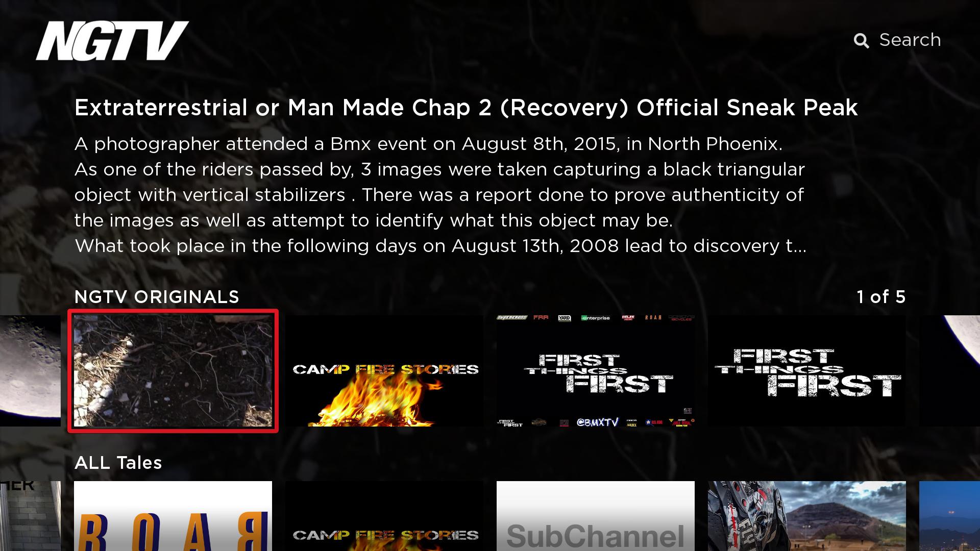Open Camp Fire Stories in NGTV Originals

click(x=384, y=371)
